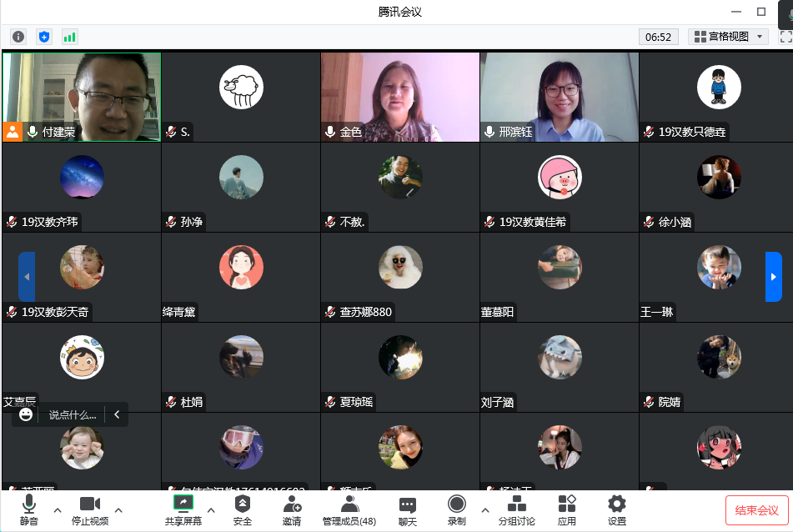The image size is (793, 532).
Task: Open the Chat (聊天) panel
Action: pos(407,509)
